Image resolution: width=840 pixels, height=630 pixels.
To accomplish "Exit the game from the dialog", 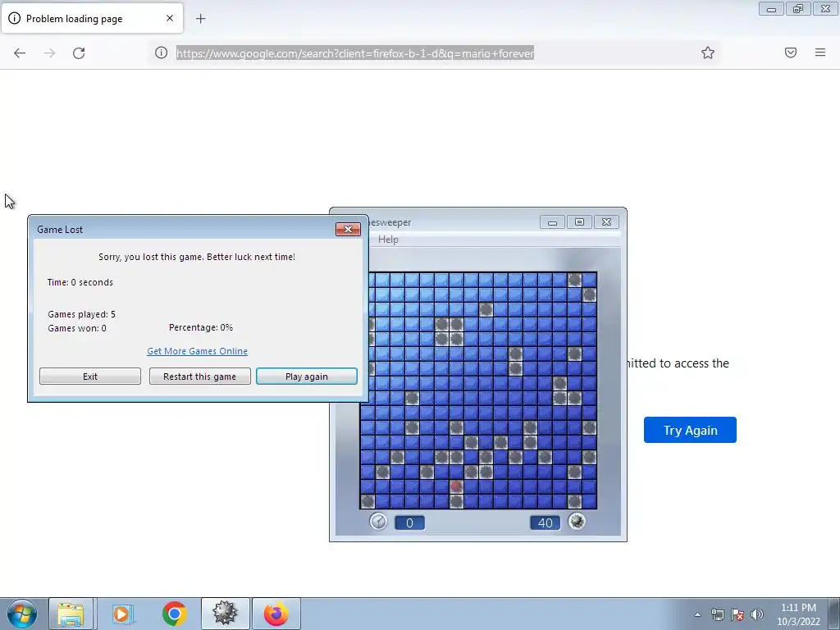I will pyautogui.click(x=90, y=376).
